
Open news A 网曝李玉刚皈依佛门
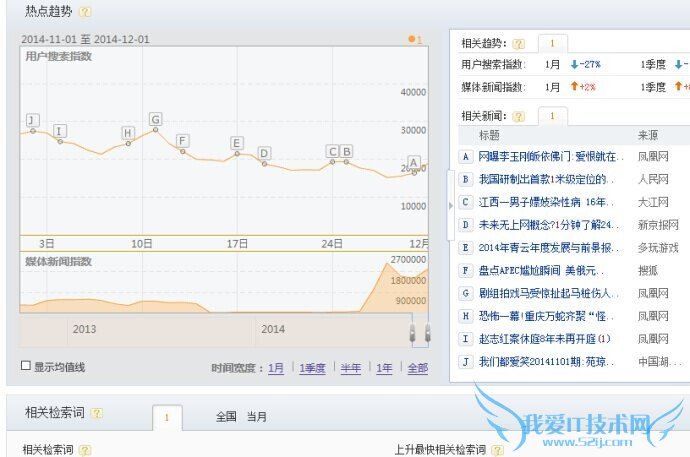(551, 157)
